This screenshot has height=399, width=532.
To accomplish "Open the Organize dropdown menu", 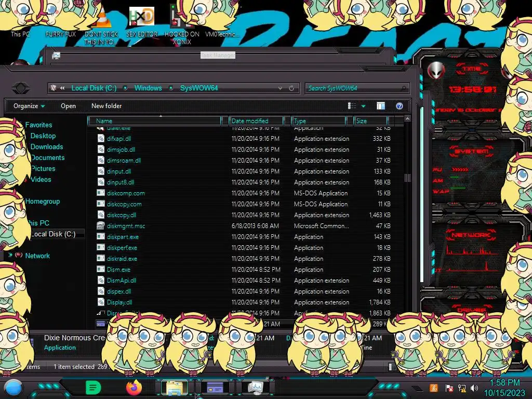I will tap(29, 106).
